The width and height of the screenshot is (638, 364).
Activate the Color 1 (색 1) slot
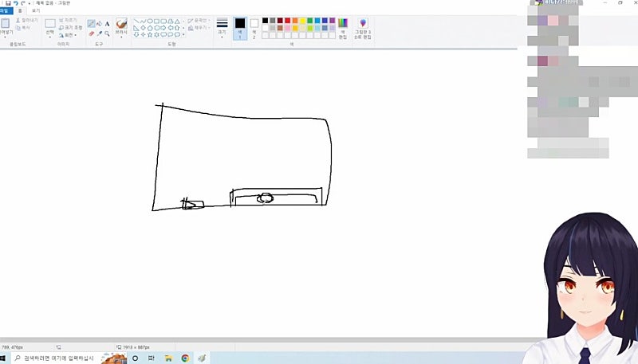pos(240,27)
